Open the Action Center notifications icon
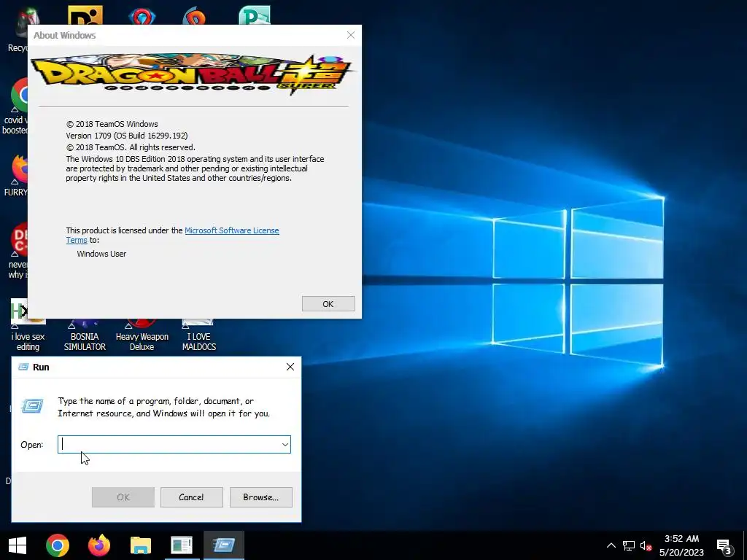The image size is (747, 560). [724, 547]
